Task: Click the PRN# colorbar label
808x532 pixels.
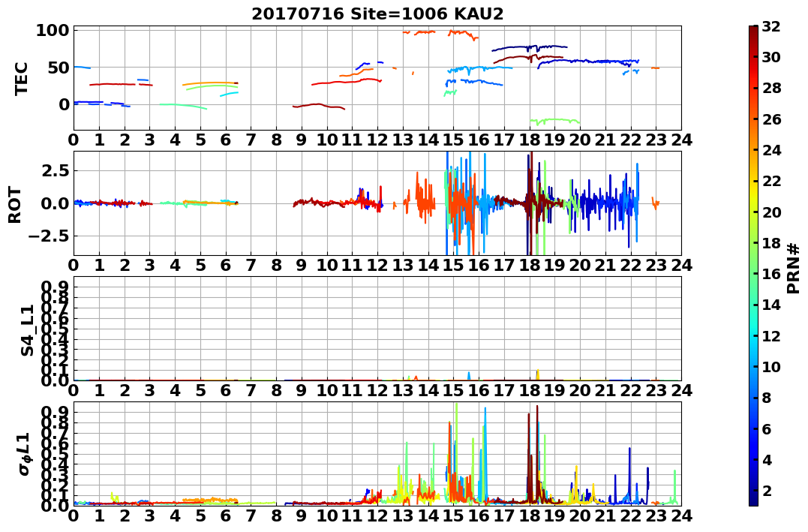Action: point(793,269)
